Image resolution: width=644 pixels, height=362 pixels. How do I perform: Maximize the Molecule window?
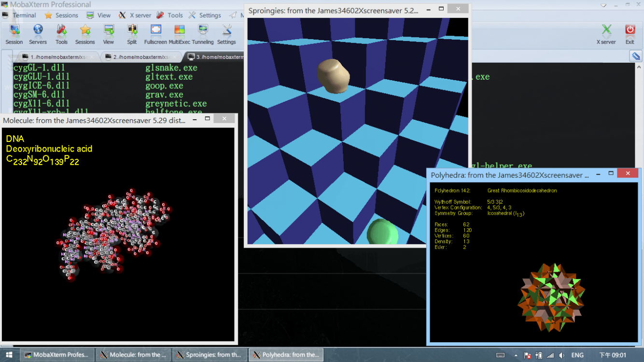(x=207, y=119)
